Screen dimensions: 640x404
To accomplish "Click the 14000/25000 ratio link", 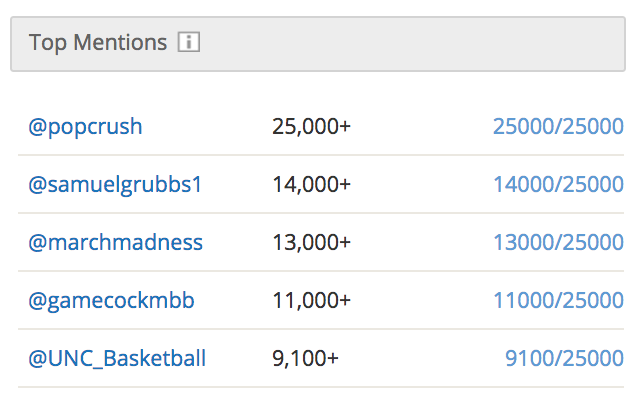I will pyautogui.click(x=558, y=184).
